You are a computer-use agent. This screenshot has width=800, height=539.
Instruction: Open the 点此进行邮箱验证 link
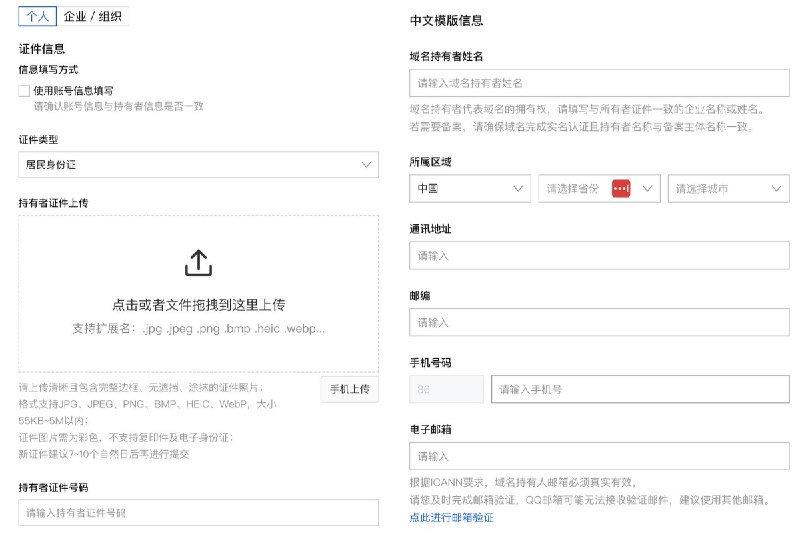pos(452,517)
